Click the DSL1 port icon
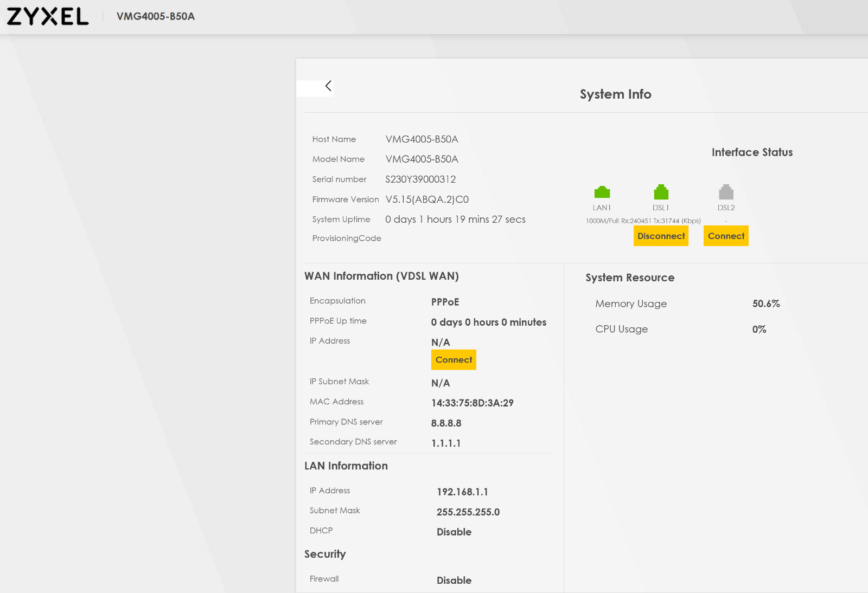This screenshot has height=593, width=868. 661,192
